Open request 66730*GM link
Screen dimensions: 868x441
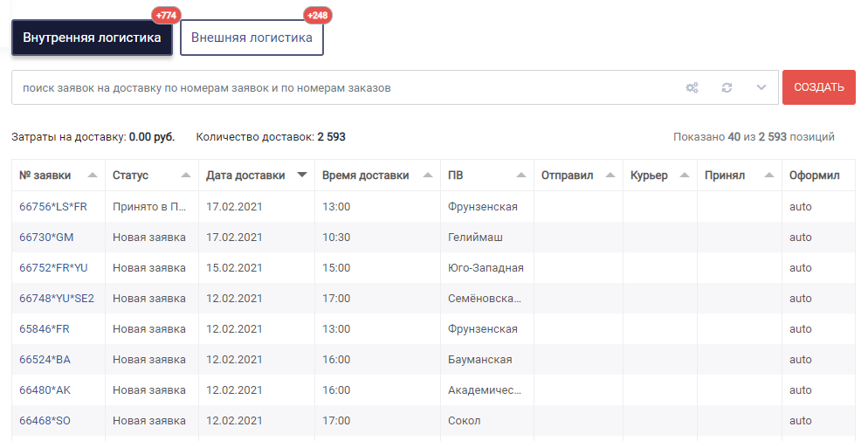pos(46,238)
